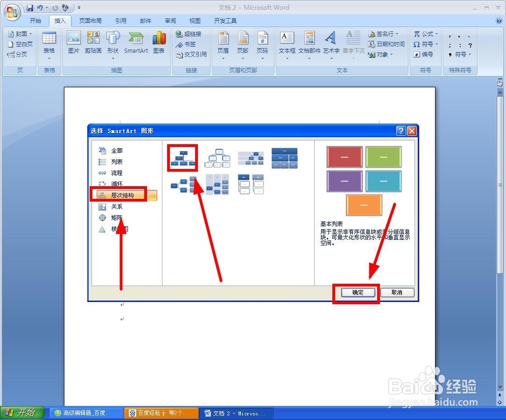Choose the horizontal hierarchy layout thumbnail

(x=183, y=185)
